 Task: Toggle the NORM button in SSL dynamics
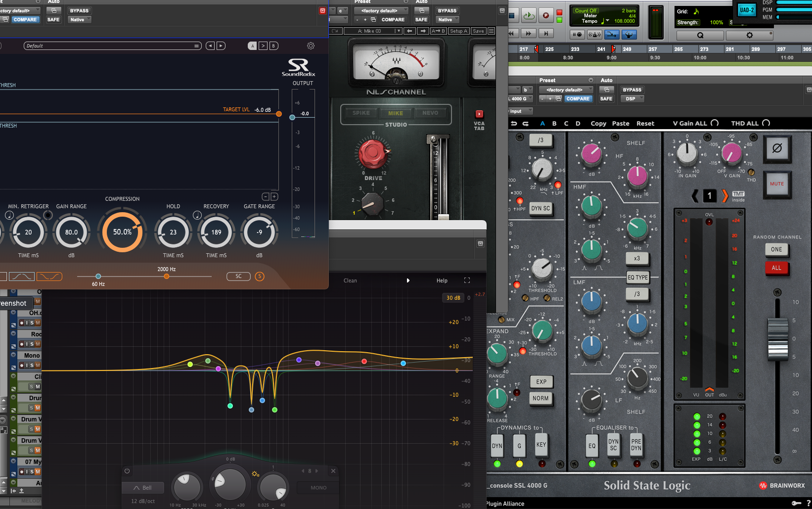[x=541, y=398]
